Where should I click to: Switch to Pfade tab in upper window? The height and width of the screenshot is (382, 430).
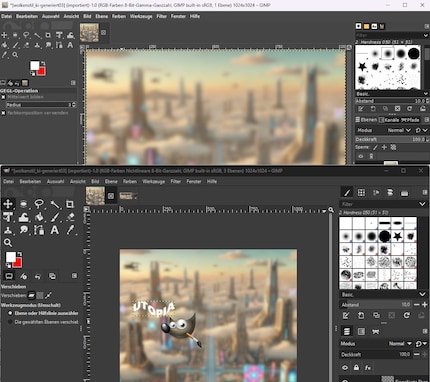pos(410,120)
